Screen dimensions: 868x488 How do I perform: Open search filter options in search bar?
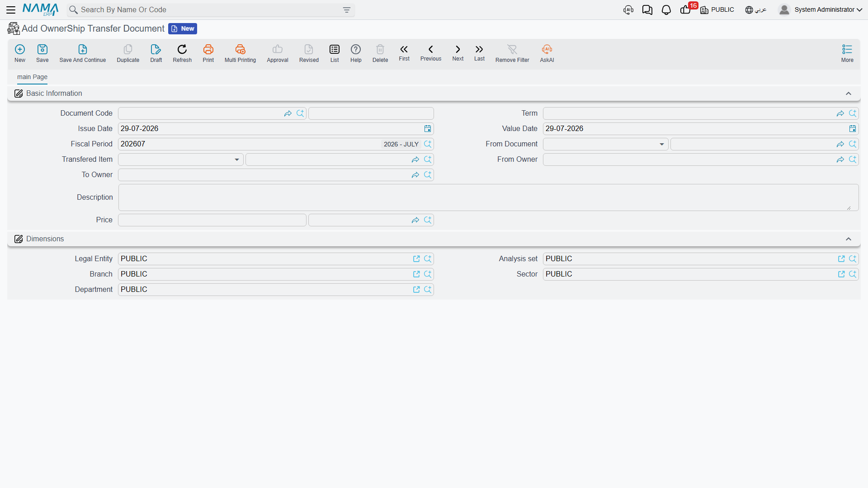click(x=347, y=10)
